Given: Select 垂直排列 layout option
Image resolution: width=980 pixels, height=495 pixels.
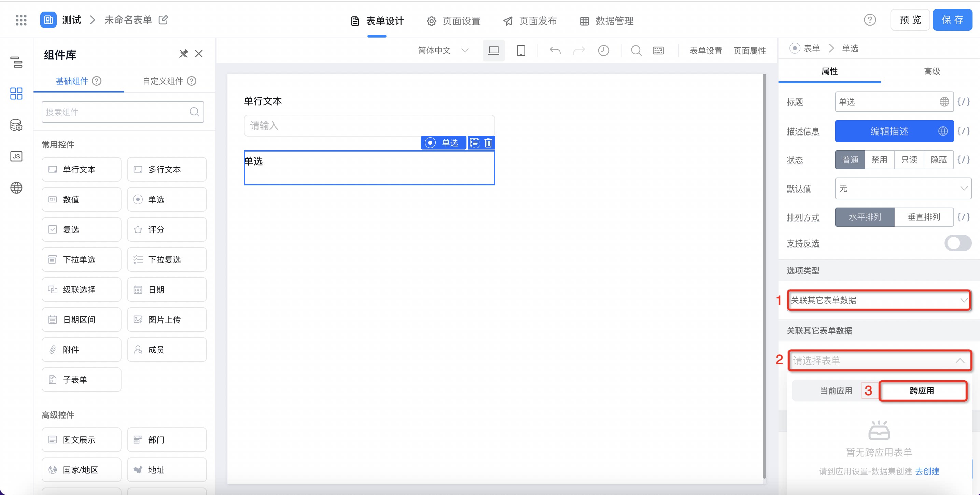Looking at the screenshot, I should [924, 217].
